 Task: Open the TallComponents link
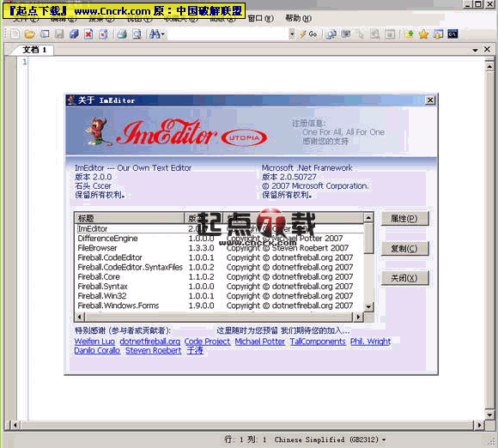click(x=318, y=342)
